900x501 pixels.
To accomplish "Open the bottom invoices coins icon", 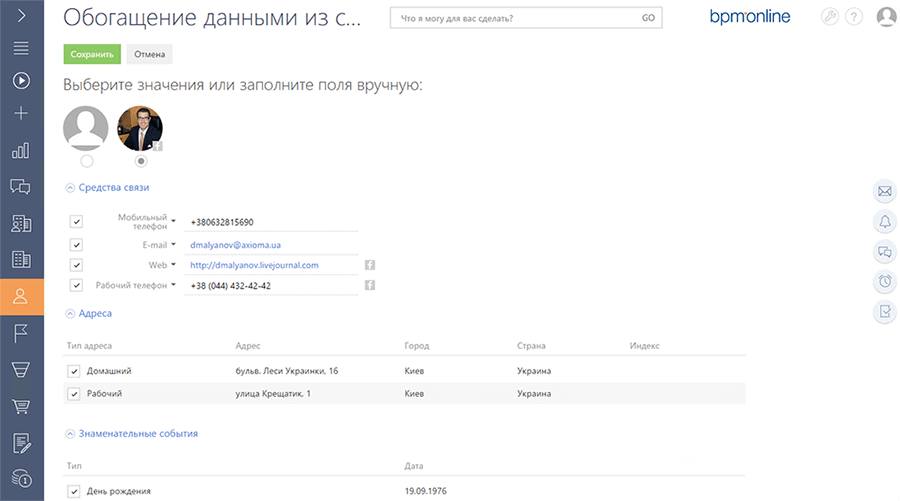I will pos(21,478).
